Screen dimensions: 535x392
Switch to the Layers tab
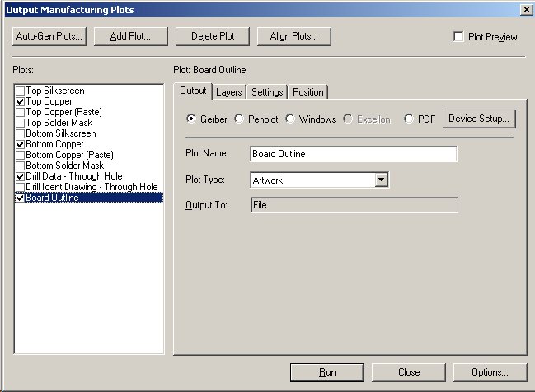(x=229, y=92)
